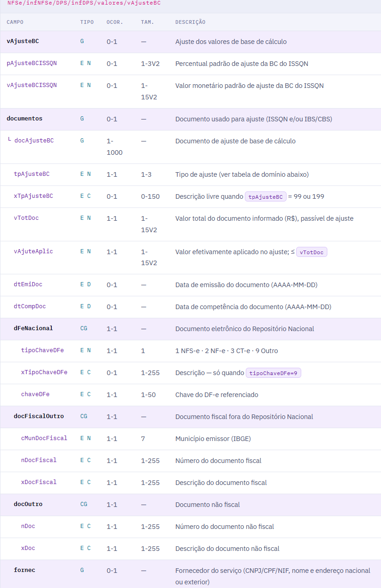Click the OCOR. column header

[114, 22]
